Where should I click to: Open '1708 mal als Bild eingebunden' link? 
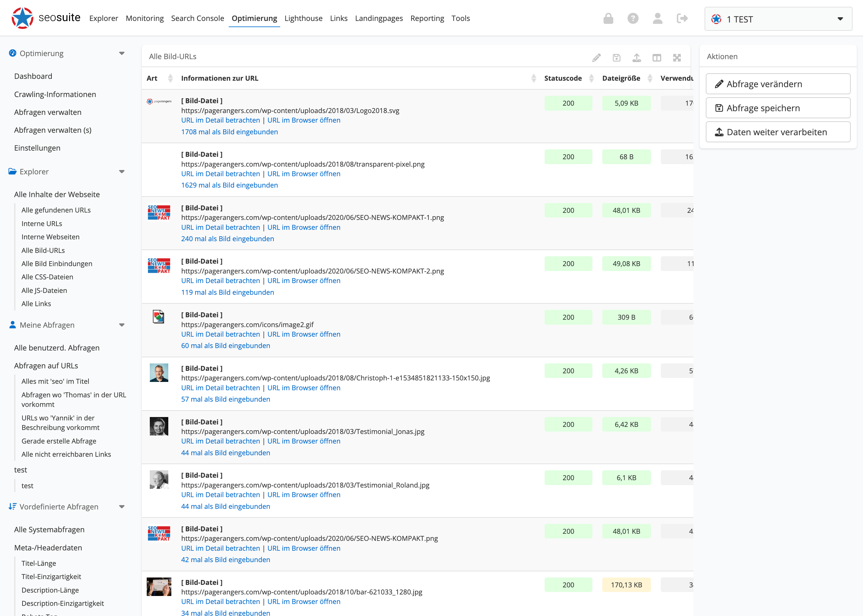229,132
